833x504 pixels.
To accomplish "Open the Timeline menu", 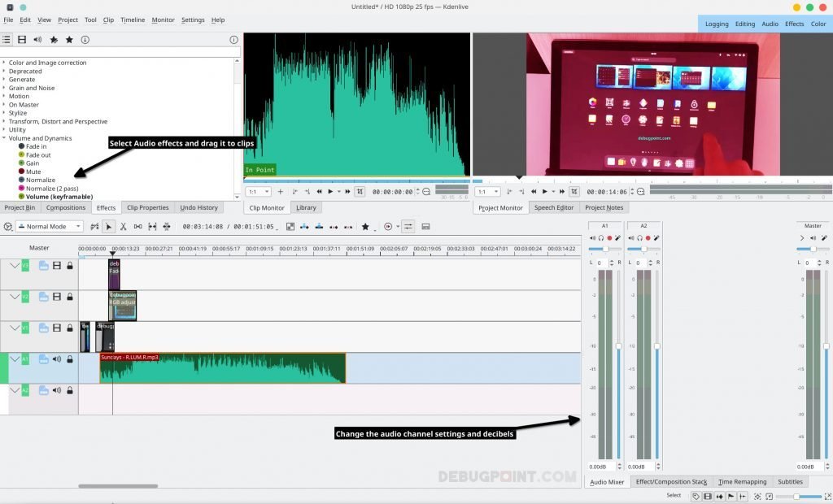I will [x=133, y=20].
